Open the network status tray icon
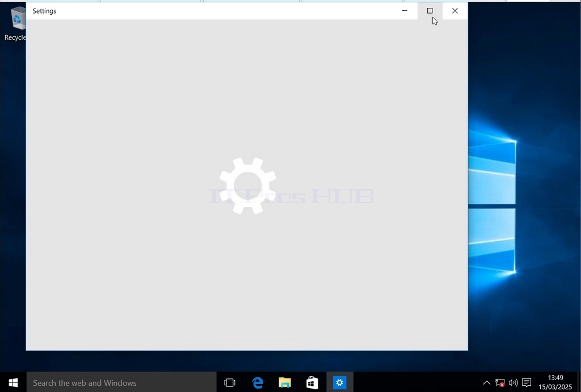Screen dimensions: 581x392 500,383
